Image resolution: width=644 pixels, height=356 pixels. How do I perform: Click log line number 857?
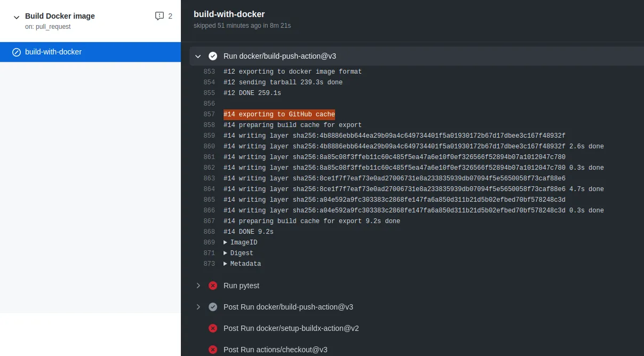(209, 114)
